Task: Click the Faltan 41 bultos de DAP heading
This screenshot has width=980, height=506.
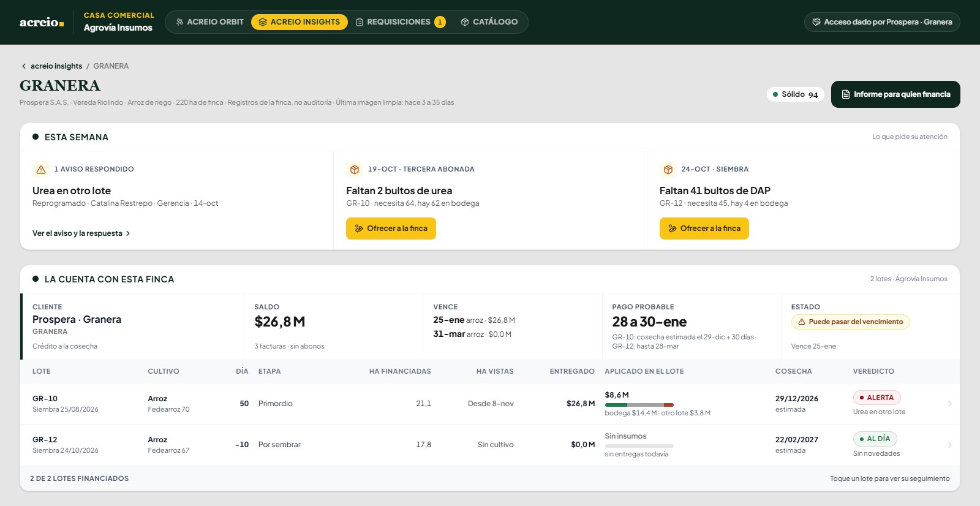Action: click(715, 191)
